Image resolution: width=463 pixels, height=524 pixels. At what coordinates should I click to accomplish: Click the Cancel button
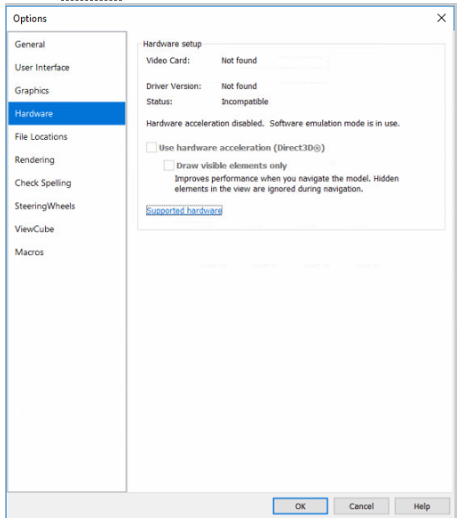pyautogui.click(x=361, y=506)
